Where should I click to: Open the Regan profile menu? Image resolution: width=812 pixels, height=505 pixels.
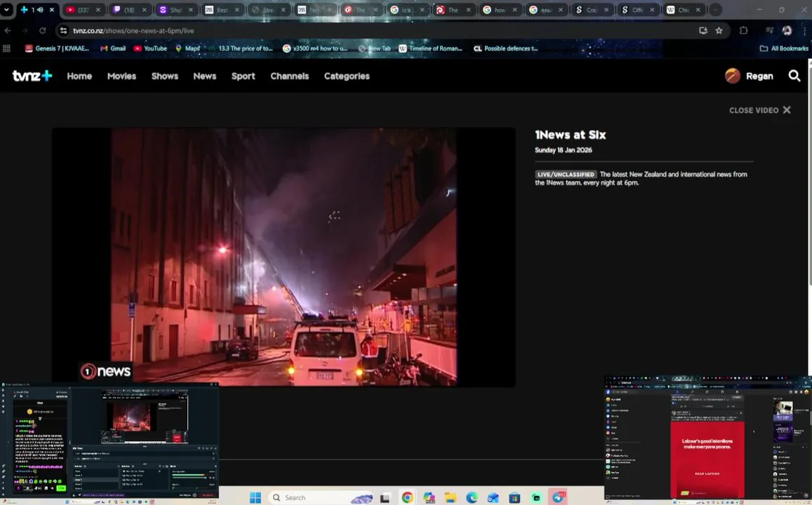coord(749,76)
